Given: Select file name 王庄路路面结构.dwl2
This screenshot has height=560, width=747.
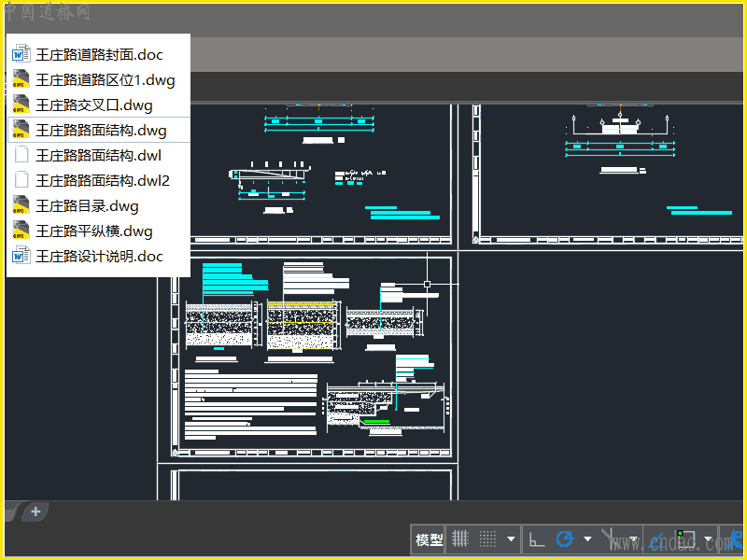Looking at the screenshot, I should (x=103, y=181).
